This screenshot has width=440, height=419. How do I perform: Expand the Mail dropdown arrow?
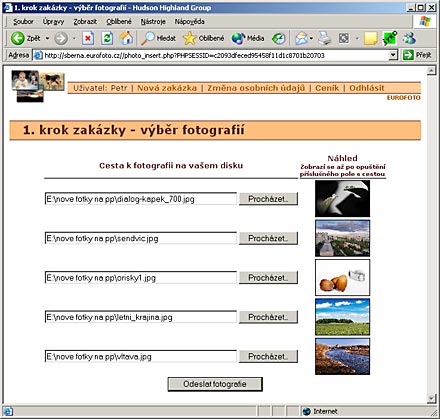pyautogui.click(x=311, y=38)
